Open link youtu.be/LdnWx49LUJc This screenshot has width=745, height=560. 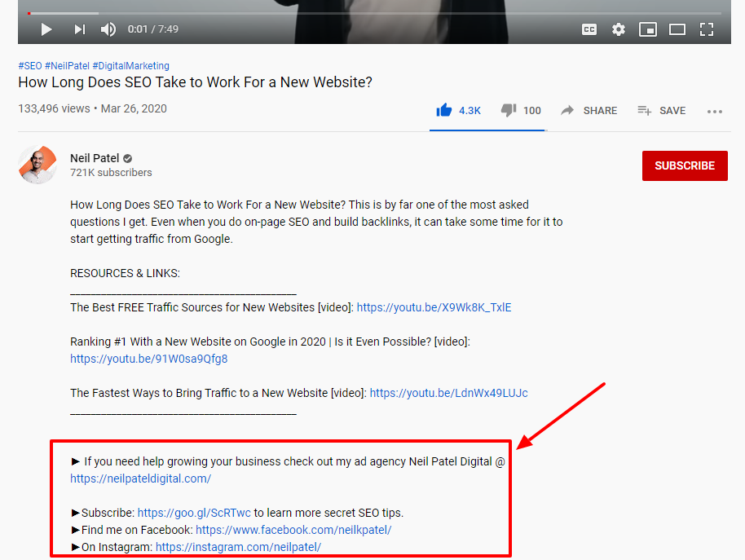point(448,393)
